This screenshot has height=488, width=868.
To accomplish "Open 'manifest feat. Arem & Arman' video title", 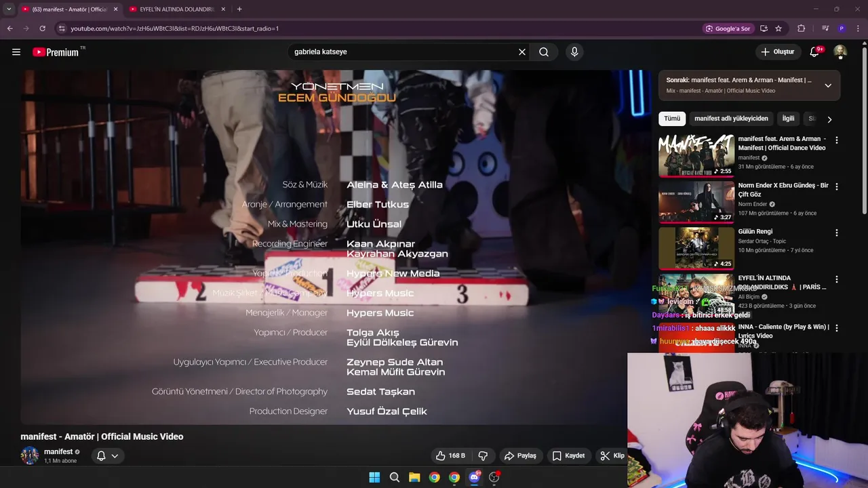I will pyautogui.click(x=782, y=143).
